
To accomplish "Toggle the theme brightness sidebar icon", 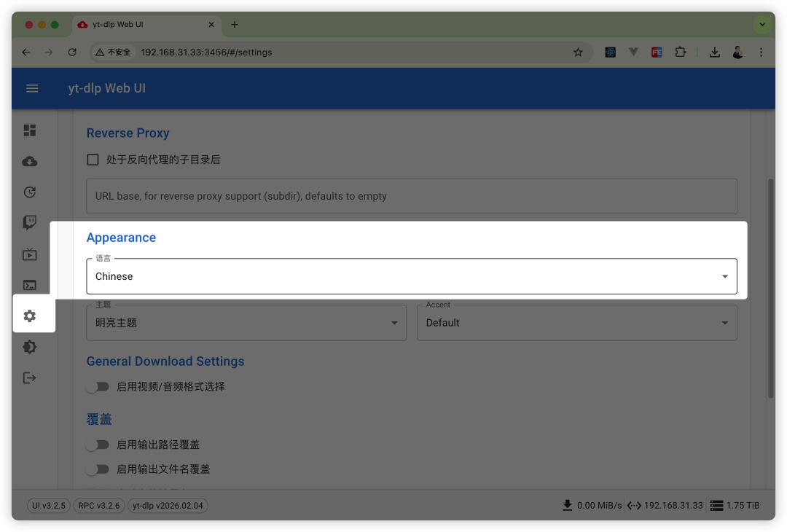I will [30, 347].
